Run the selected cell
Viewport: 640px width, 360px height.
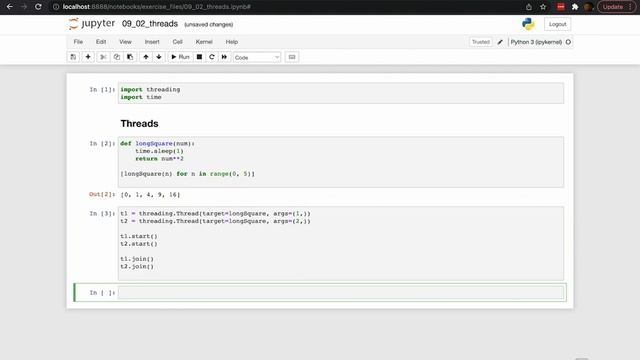pos(180,57)
